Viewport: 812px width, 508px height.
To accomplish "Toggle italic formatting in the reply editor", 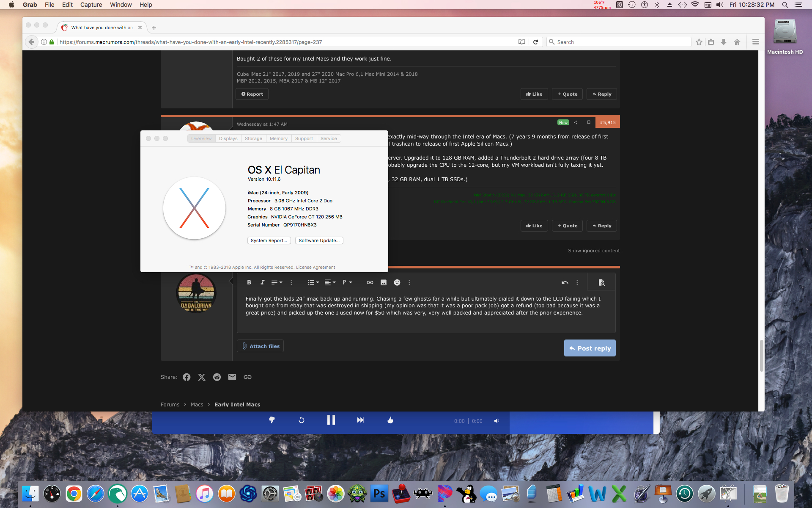I will click(x=262, y=282).
